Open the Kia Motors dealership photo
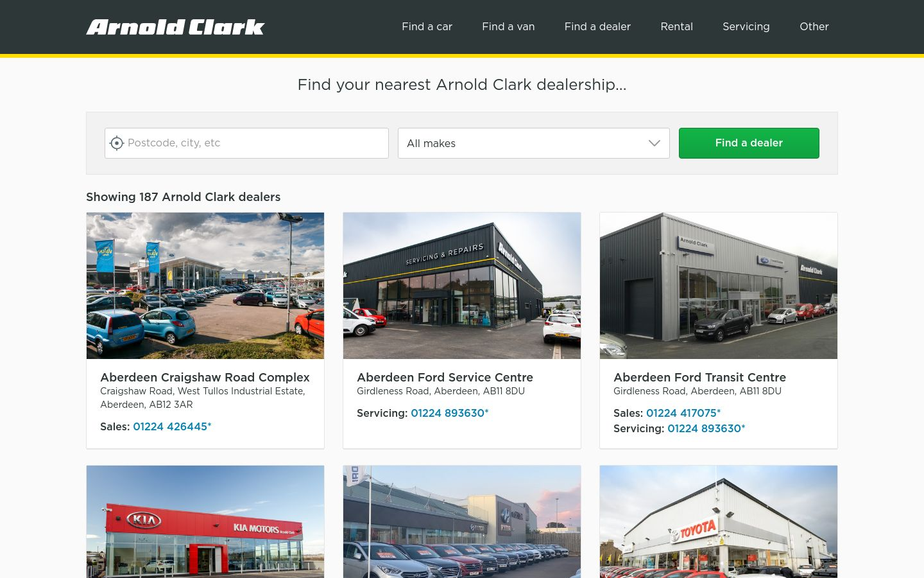 tap(205, 521)
